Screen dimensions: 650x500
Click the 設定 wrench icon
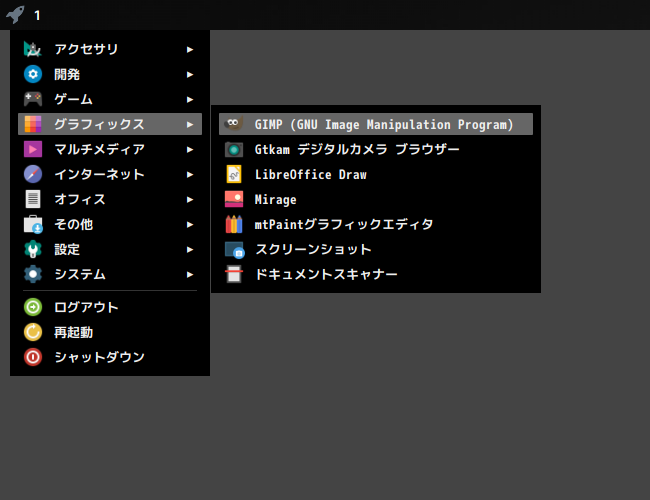click(x=33, y=249)
